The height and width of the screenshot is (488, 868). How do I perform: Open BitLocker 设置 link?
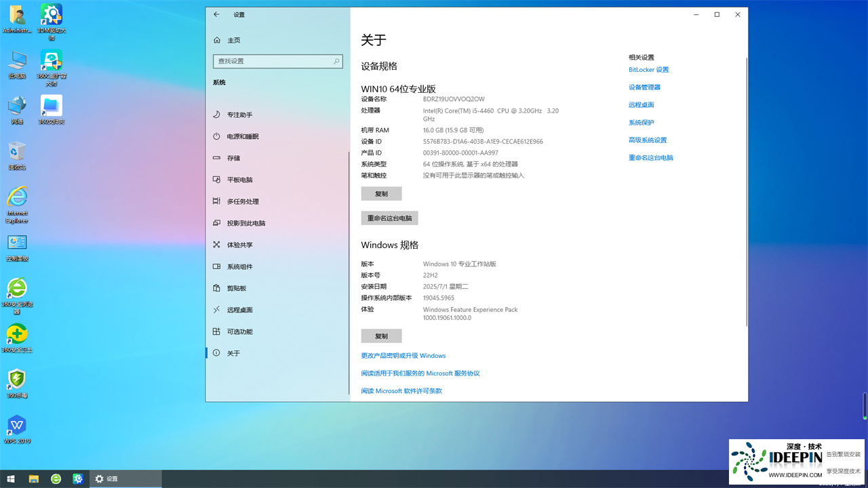(x=648, y=69)
